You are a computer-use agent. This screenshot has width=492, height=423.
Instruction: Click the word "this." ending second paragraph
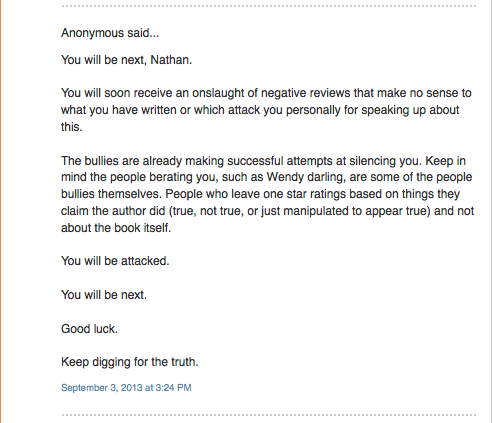coord(72,127)
